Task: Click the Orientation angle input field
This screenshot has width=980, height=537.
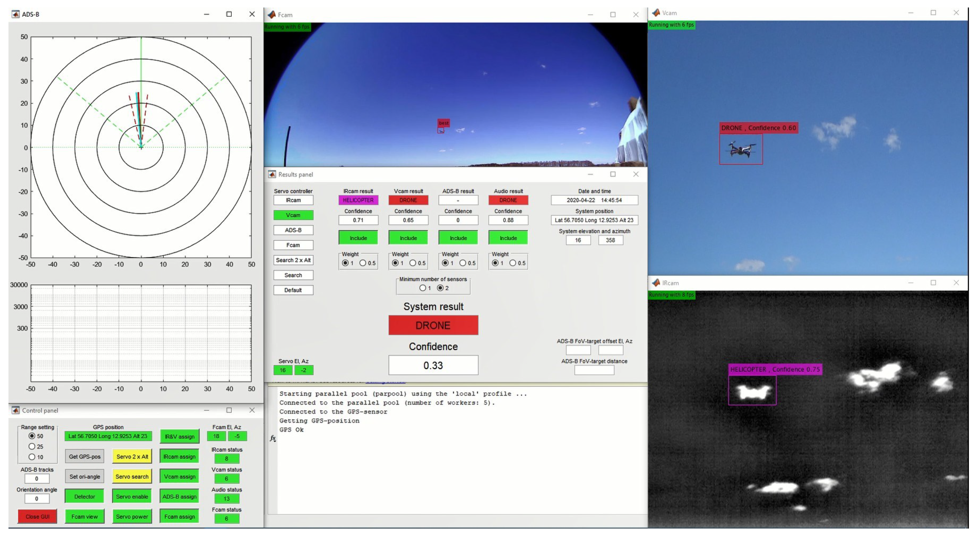Action: (x=36, y=499)
